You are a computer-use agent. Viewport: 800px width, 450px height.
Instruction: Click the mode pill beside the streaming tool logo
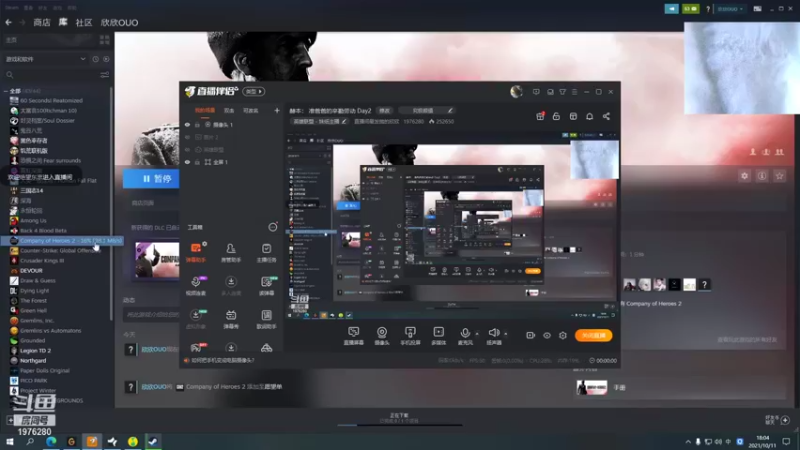(254, 91)
